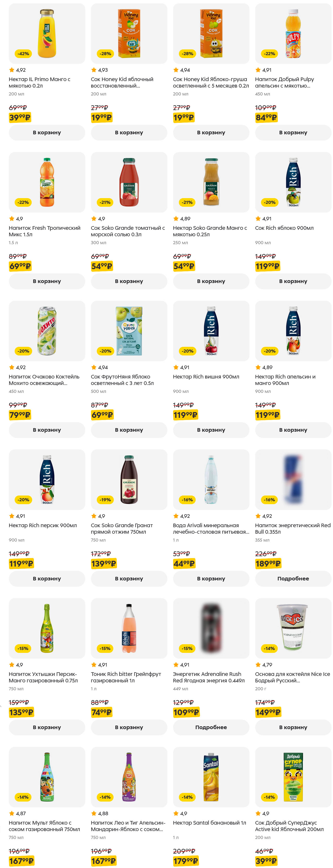Click the -28% discount badge on Honey Kid яблочный
Image resolution: width=333 pixels, height=868 pixels.
coord(105,53)
